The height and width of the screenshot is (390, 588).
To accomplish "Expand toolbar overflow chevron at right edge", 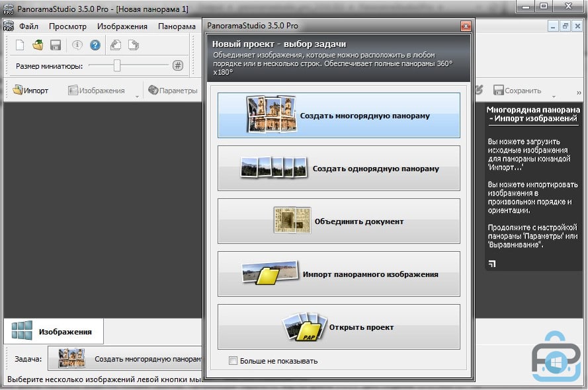I will [579, 93].
